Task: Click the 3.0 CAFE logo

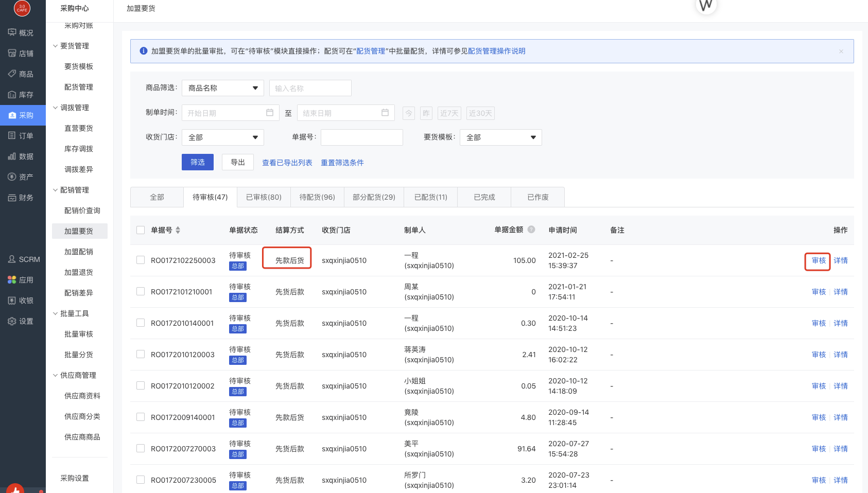Action: click(22, 8)
